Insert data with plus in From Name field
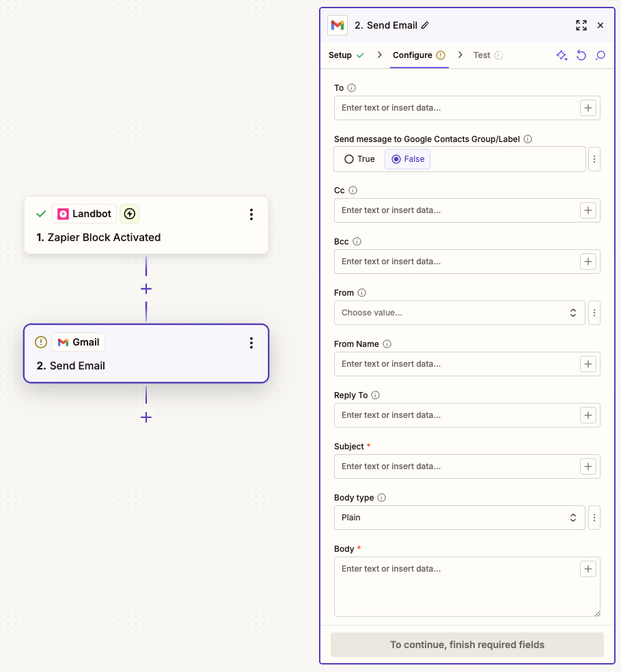Viewport: 621px width, 672px height. 588,364
